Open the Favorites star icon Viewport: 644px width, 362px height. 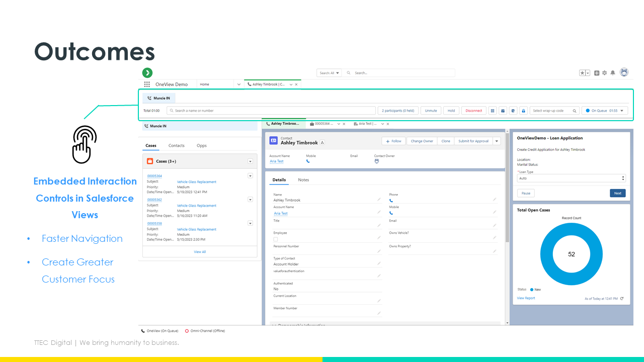(582, 73)
